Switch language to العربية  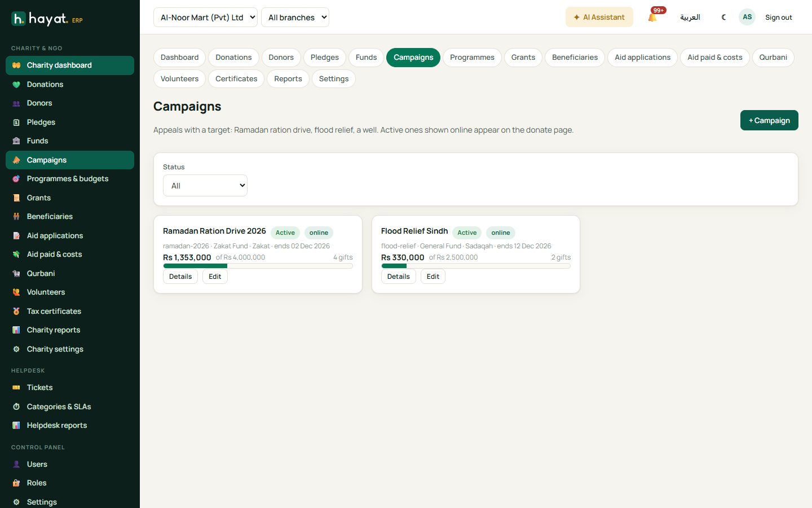click(x=690, y=17)
